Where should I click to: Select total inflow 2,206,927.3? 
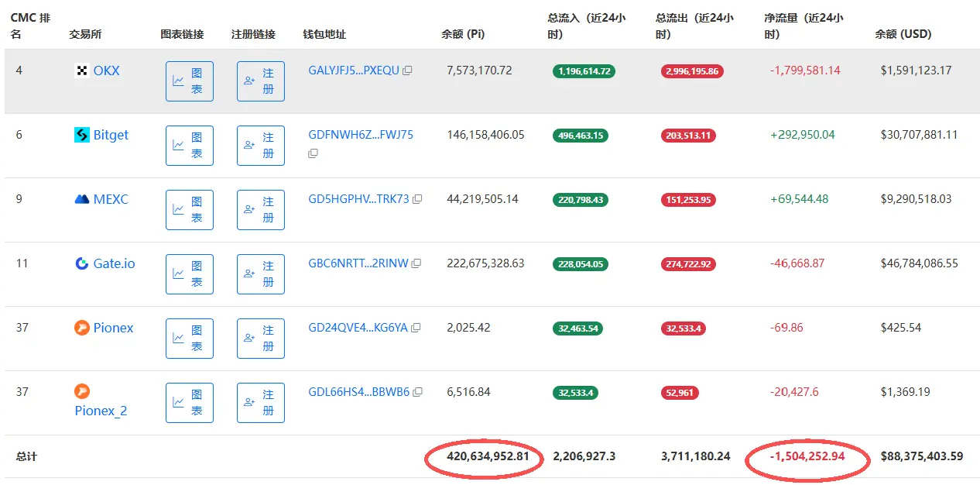click(584, 456)
